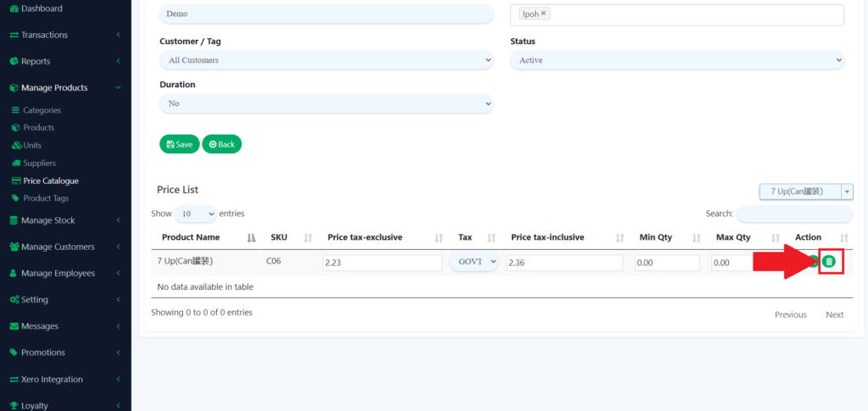Click the Loyalty trophy icon
Screen dimensions: 868x411
(14, 406)
